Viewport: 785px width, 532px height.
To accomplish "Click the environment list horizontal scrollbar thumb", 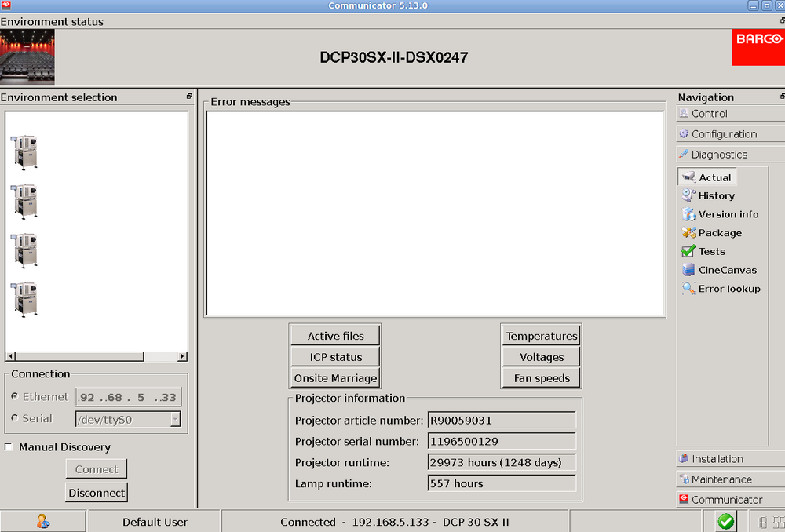I will 79,356.
